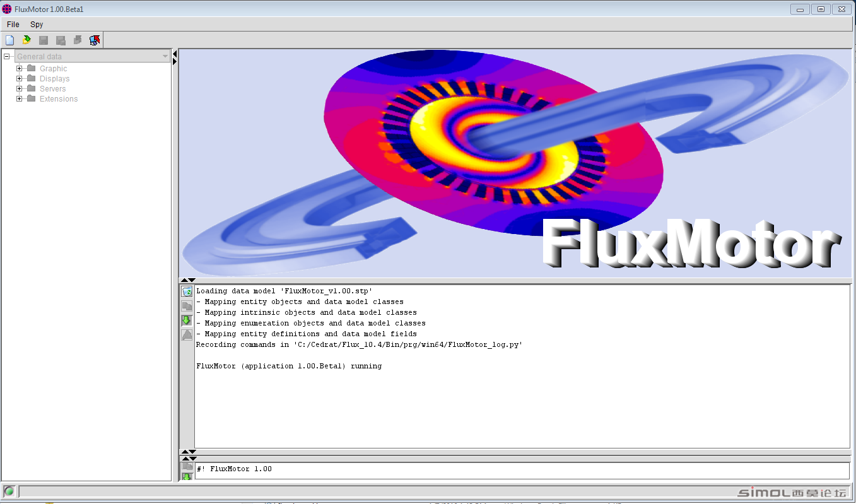
Task: Select the Servers tree item label
Action: [52, 89]
